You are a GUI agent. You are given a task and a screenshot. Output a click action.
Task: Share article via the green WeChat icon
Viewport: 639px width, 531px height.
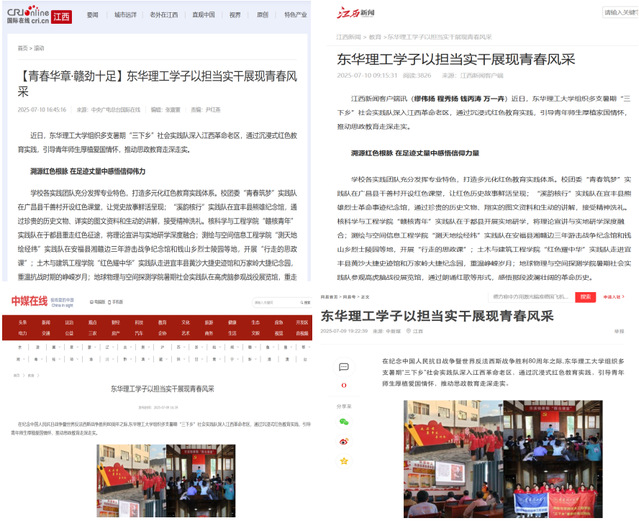click(344, 422)
